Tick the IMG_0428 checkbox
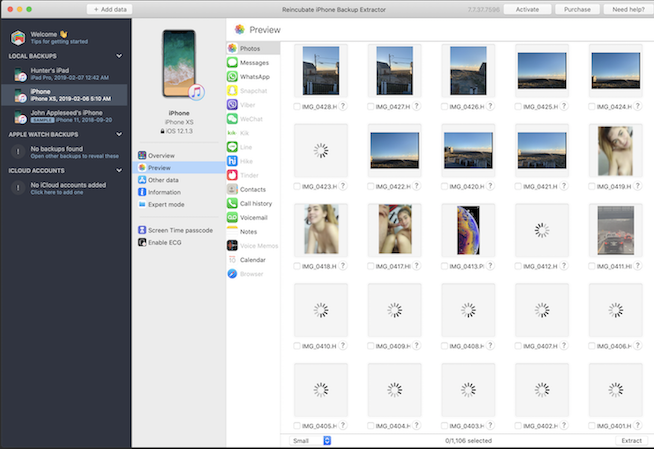Image resolution: width=654 pixels, height=449 pixels. [x=297, y=107]
